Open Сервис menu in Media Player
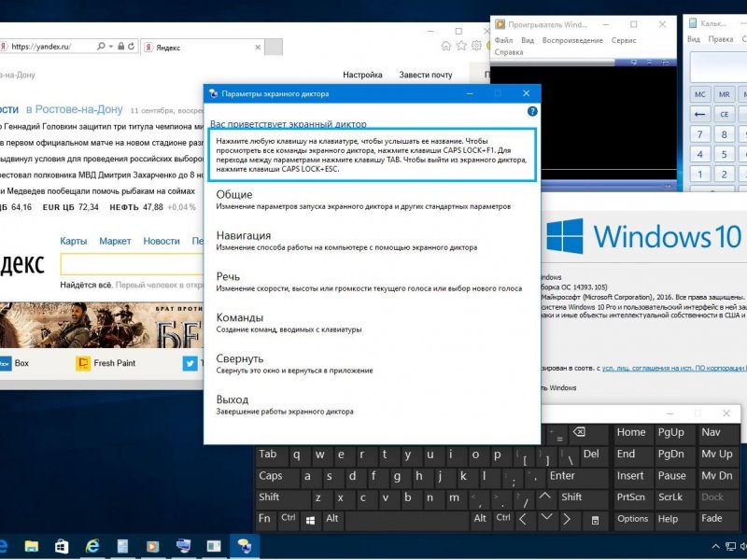The image size is (747, 560). pyautogui.click(x=624, y=40)
